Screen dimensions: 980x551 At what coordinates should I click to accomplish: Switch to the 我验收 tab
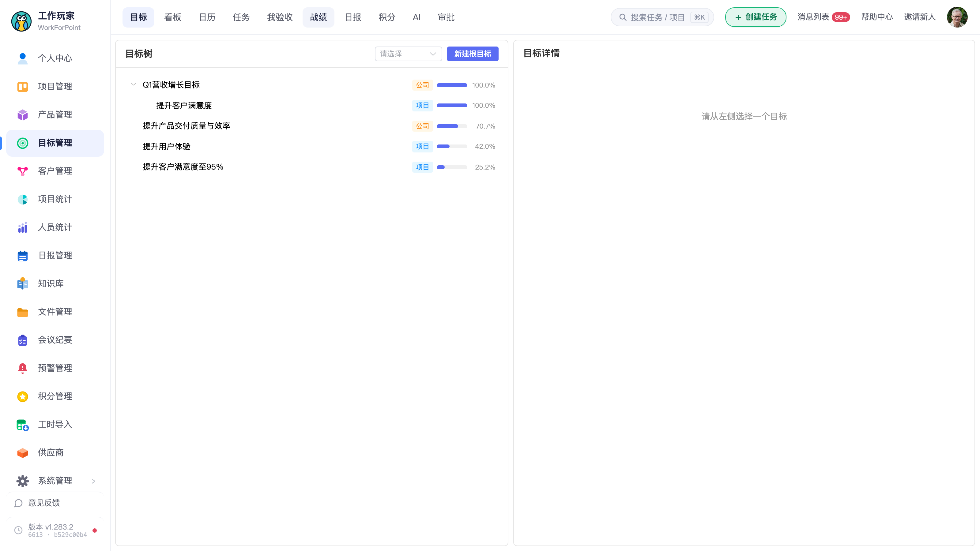coord(280,17)
